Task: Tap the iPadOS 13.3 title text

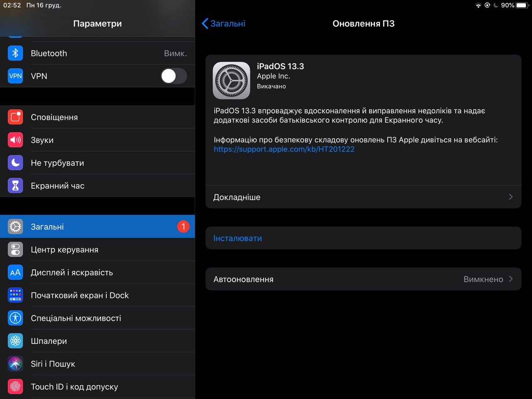Action: pos(281,66)
